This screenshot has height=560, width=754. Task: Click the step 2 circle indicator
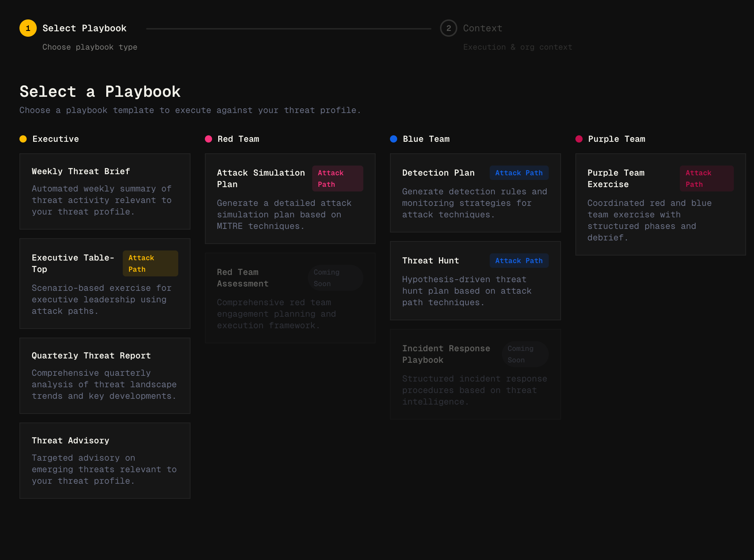click(449, 28)
